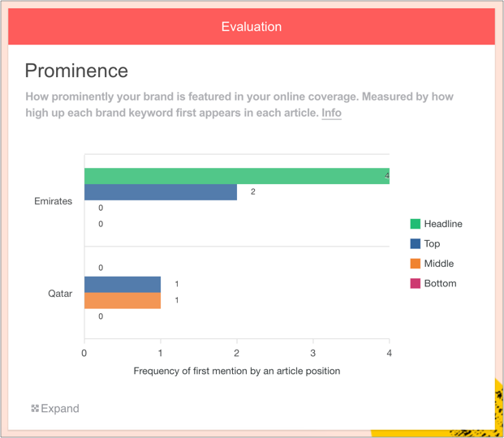The width and height of the screenshot is (504, 438).
Task: Click the Qatar orange Middle bar
Action: 123,300
